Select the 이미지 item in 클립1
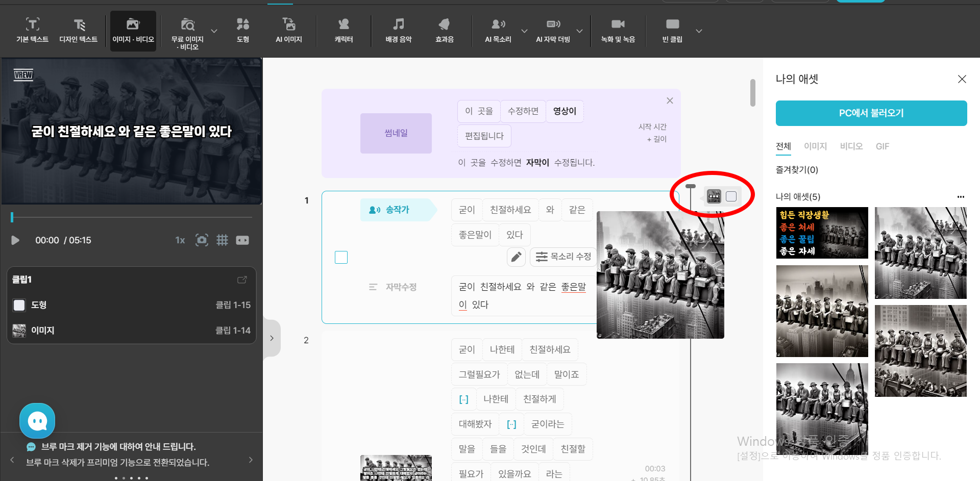This screenshot has height=481, width=980. click(132, 331)
